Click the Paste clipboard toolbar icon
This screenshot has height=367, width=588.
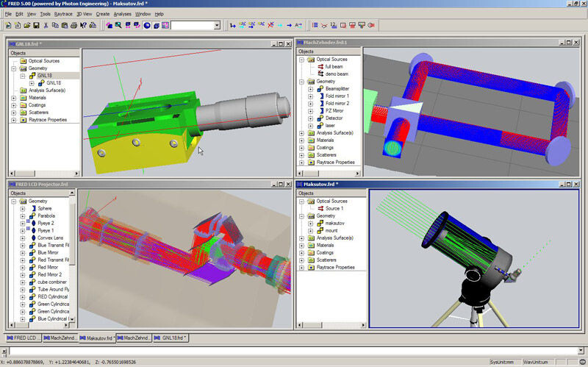click(65, 25)
